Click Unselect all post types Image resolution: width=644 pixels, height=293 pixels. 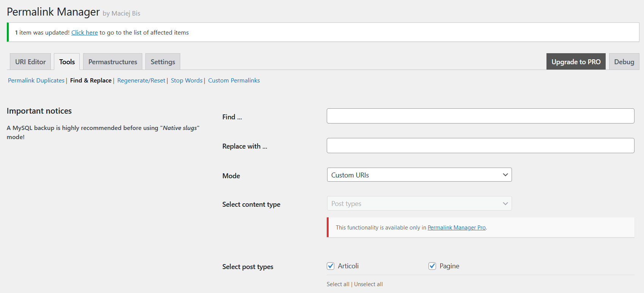click(x=368, y=284)
